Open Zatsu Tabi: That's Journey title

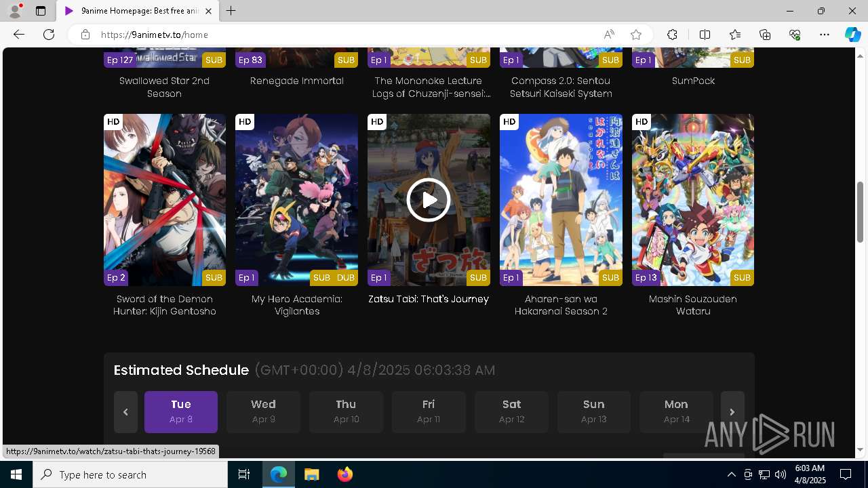[429, 299]
